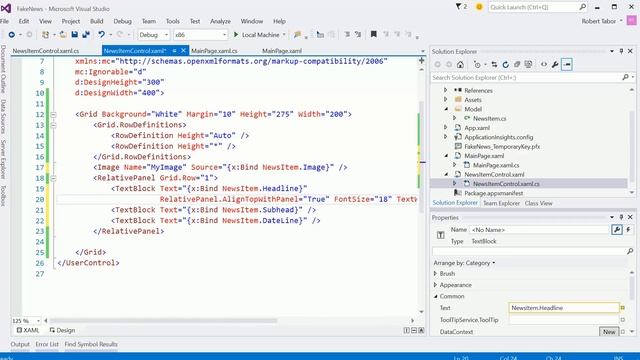640x360 pixels.
Task: Toggle Preview Selected Items in Solution Explorer
Action: click(x=567, y=64)
